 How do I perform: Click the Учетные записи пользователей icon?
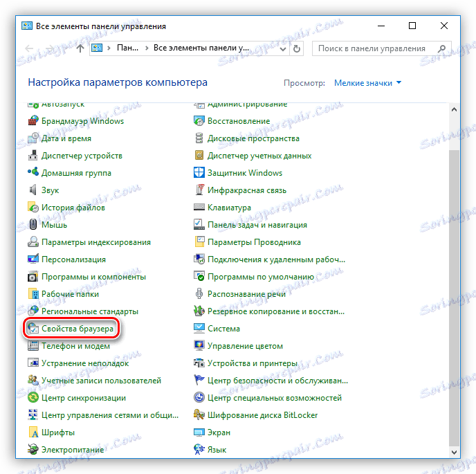[33, 380]
